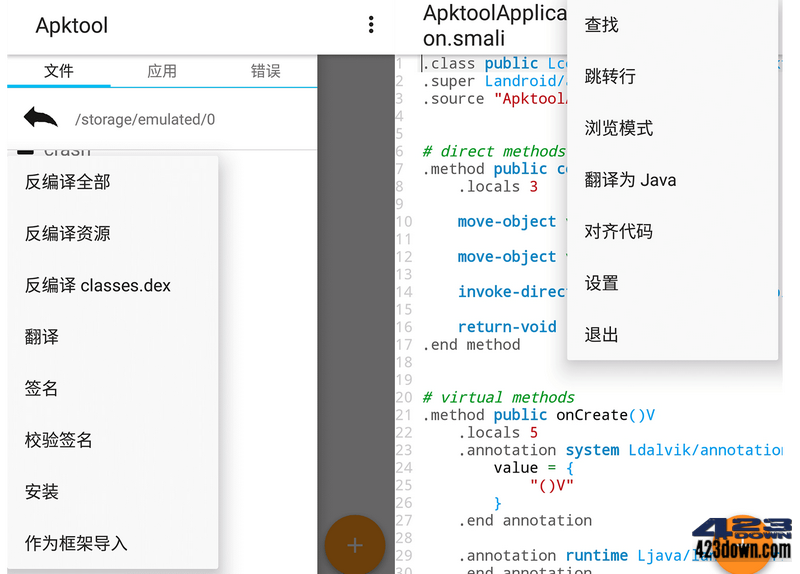This screenshot has width=800, height=574.
Task: Click 安装 to install the APK
Action: (x=42, y=492)
